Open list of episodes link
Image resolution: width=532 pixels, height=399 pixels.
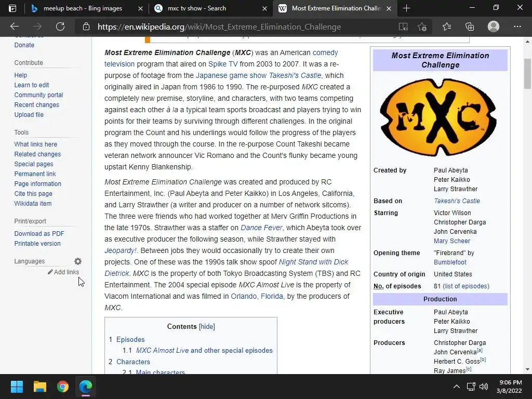(466, 286)
